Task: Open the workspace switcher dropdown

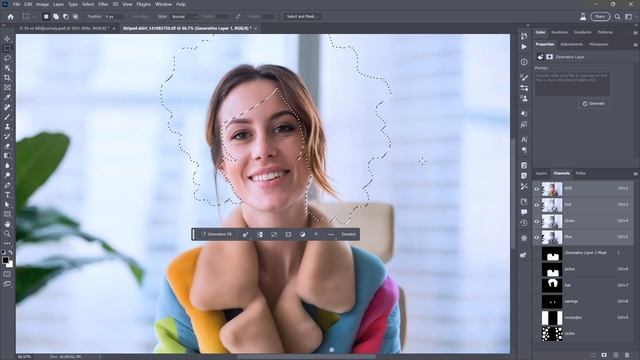Action: coord(629,17)
